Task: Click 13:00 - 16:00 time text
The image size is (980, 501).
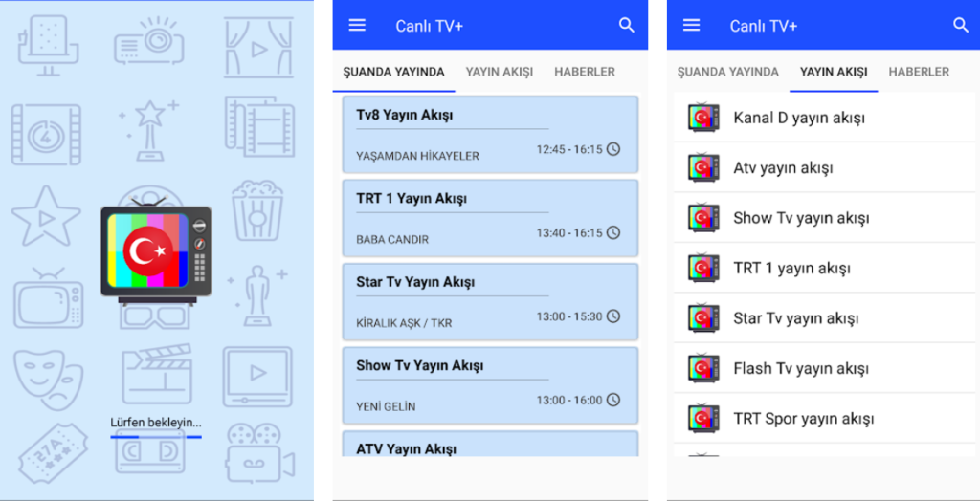Action: click(x=569, y=401)
